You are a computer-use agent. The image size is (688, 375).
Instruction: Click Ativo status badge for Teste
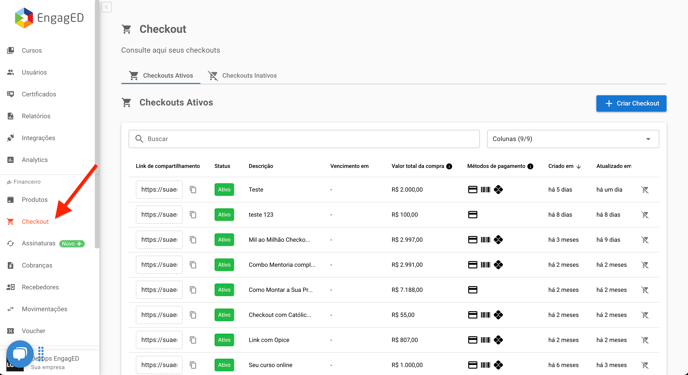coord(224,190)
